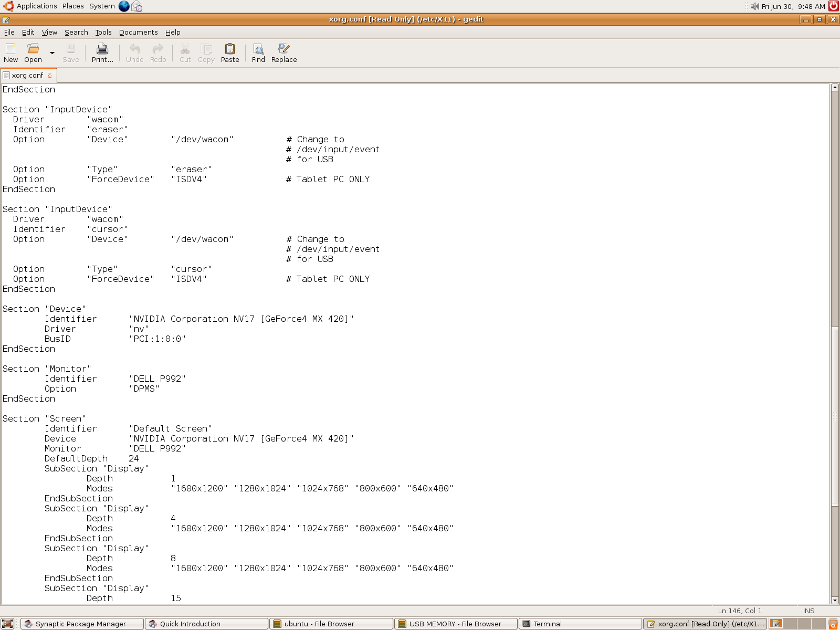Select the xorg.conf document tab
This screenshot has width=840, height=630.
(27, 75)
